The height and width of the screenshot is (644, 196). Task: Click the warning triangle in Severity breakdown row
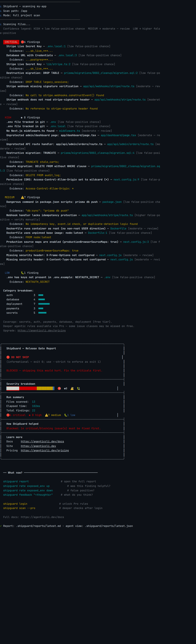pos(72,388)
